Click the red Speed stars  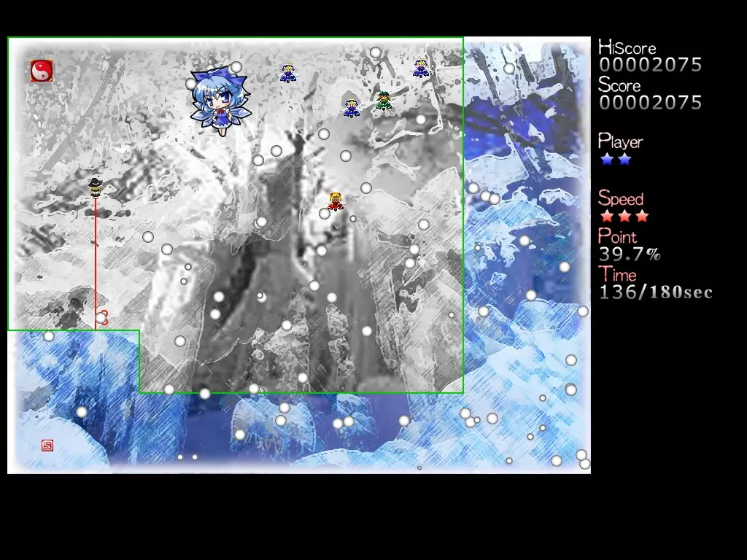click(624, 216)
